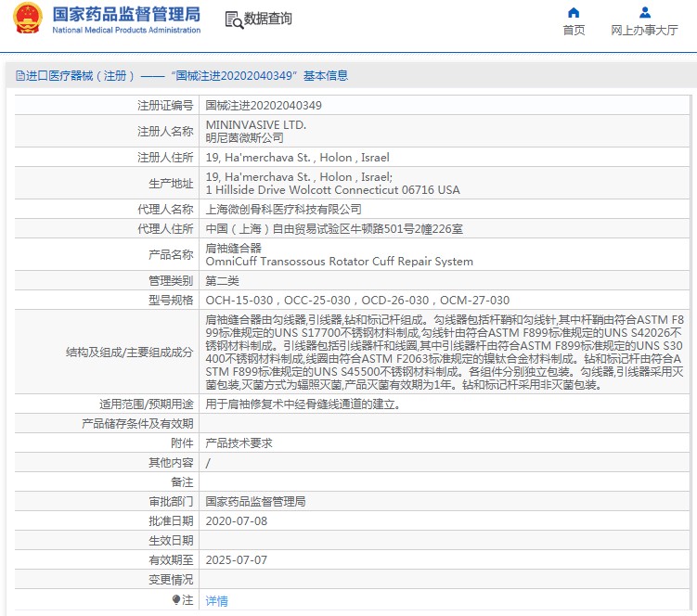Image resolution: width=697 pixels, height=616 pixels.
Task: Select expiry date 2025-07-07
Action: [237, 560]
